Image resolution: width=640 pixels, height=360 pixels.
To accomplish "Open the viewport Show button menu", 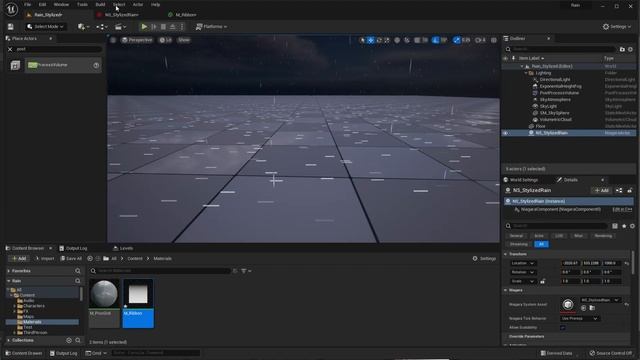I will tap(184, 40).
